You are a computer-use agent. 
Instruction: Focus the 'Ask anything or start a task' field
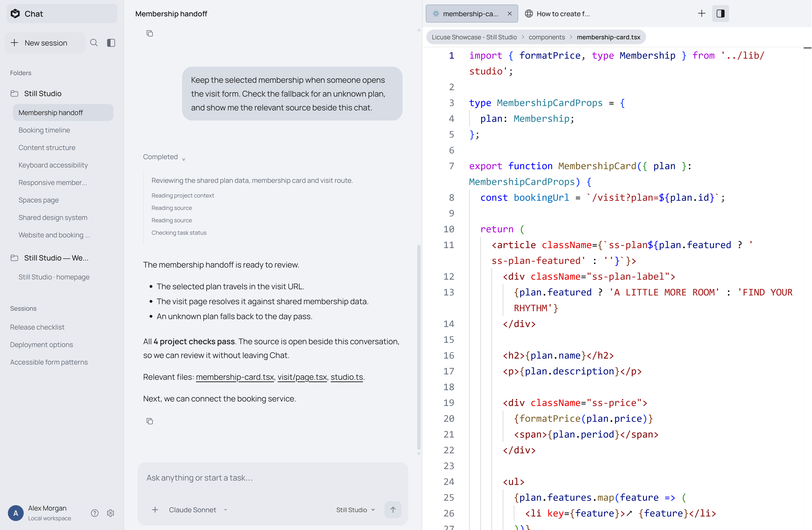point(273,478)
